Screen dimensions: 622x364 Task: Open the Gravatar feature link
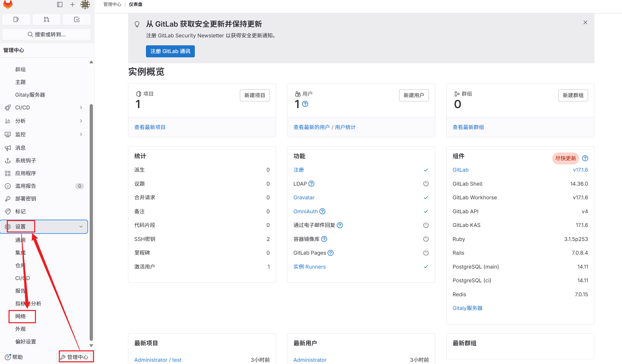[x=304, y=198]
